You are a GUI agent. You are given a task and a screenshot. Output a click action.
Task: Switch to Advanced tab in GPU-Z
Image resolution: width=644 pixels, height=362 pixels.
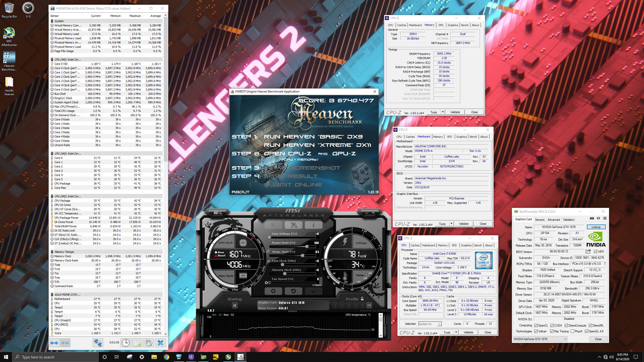(553, 219)
